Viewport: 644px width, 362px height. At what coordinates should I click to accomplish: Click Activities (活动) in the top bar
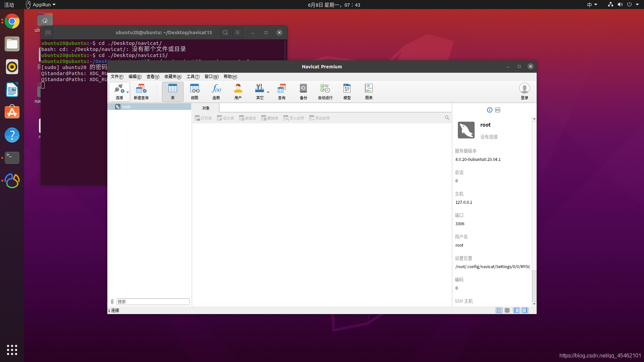tap(9, 5)
